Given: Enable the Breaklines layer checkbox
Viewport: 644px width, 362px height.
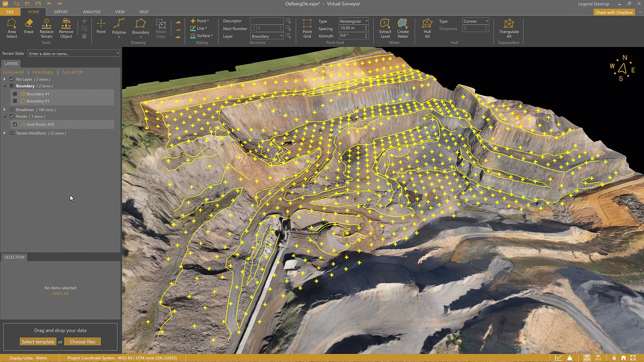Looking at the screenshot, I should [12, 110].
